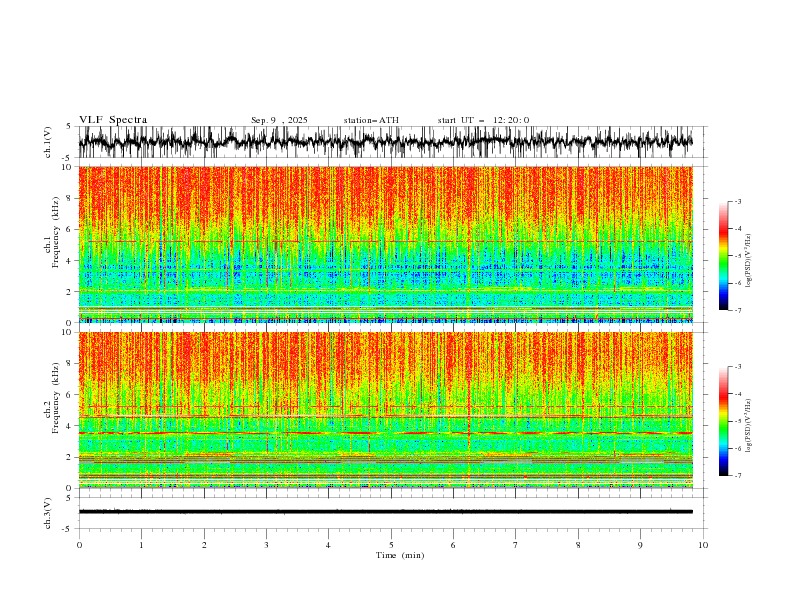
Task: Select the ch.1 "Frequency (kHz)" axis label
Action: [x=56, y=232]
